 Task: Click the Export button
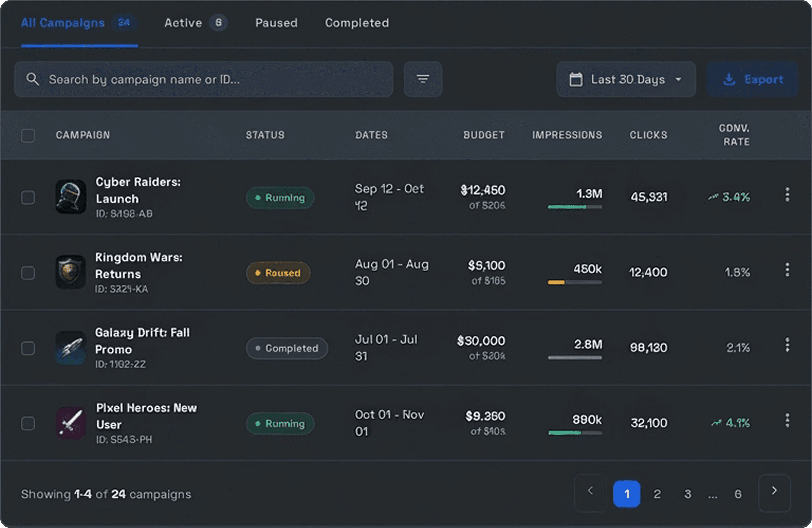click(752, 79)
